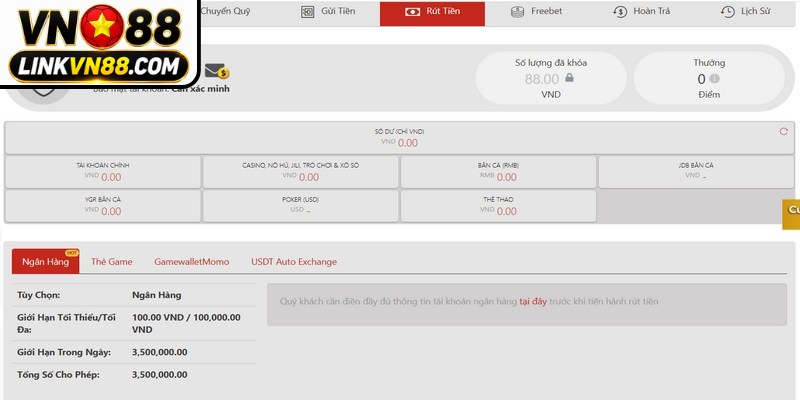The height and width of the screenshot is (400, 800).
Task: Click the envelope with coin icon
Action: pyautogui.click(x=217, y=71)
